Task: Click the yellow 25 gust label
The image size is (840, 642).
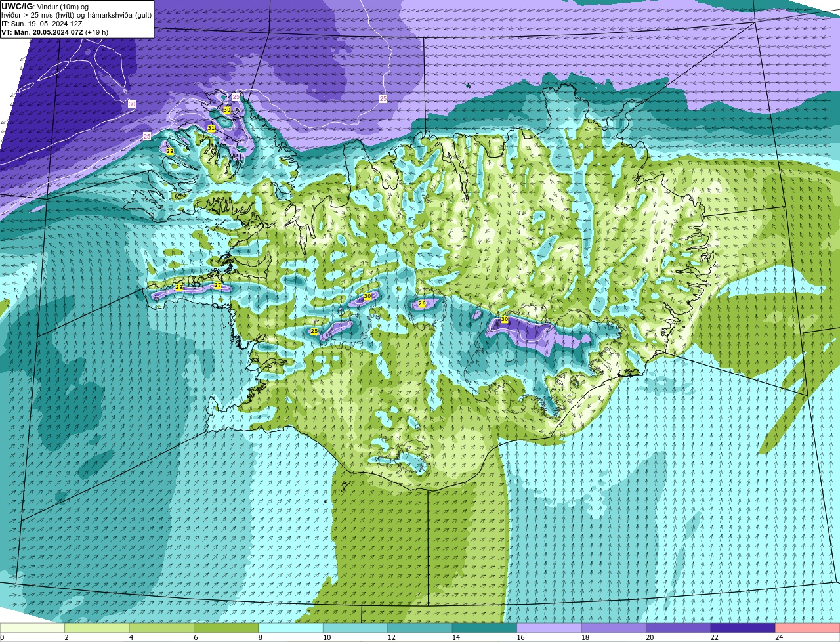Action: click(314, 331)
